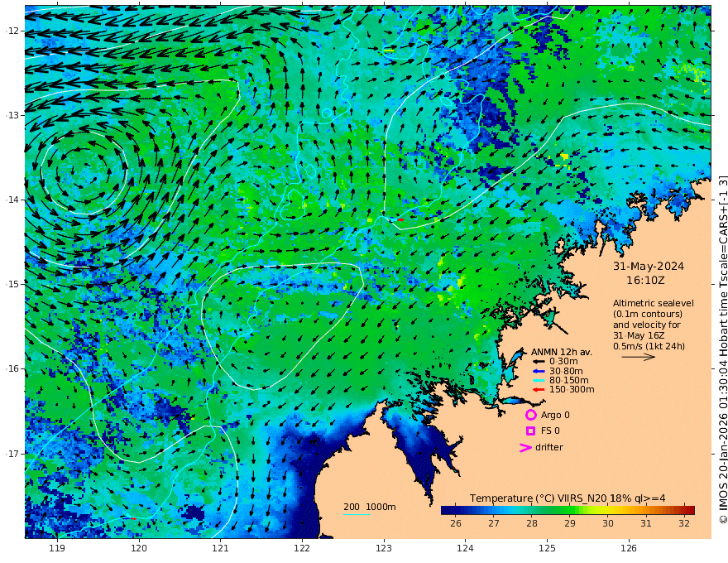
Task: Click the magenta FS square marker
Action: coord(530,431)
